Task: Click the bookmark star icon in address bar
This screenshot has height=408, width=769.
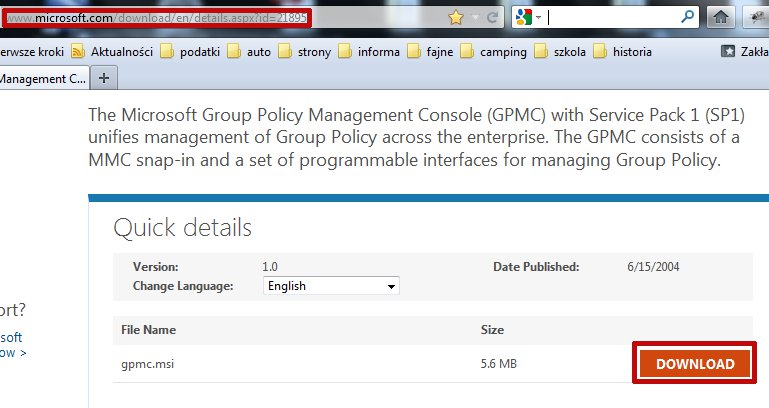Action: (456, 18)
